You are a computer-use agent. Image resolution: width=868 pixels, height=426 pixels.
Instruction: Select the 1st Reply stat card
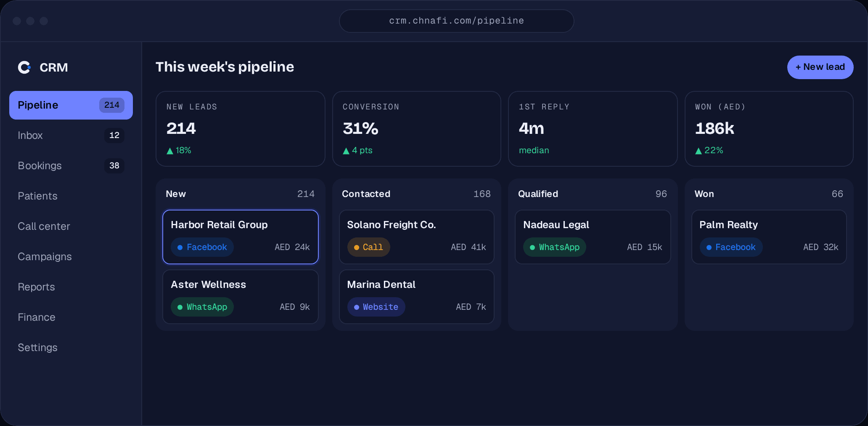pos(593,129)
